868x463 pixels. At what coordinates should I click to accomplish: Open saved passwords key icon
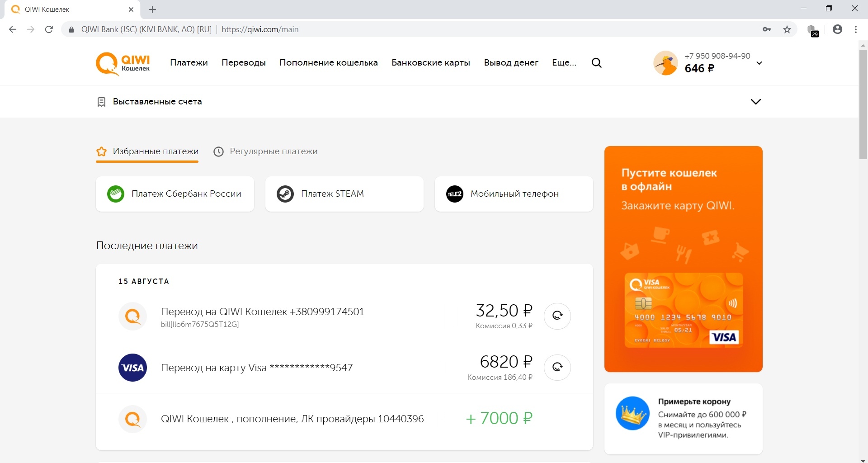coord(767,29)
